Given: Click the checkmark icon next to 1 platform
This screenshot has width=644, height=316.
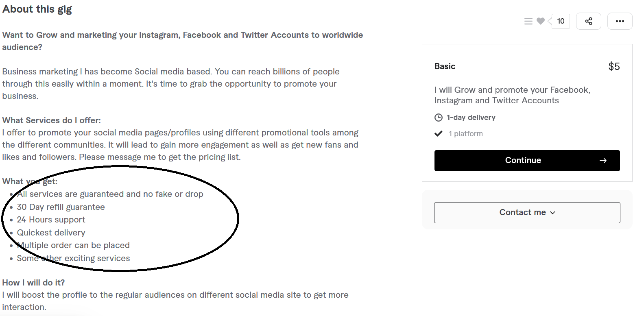Looking at the screenshot, I should click(439, 133).
